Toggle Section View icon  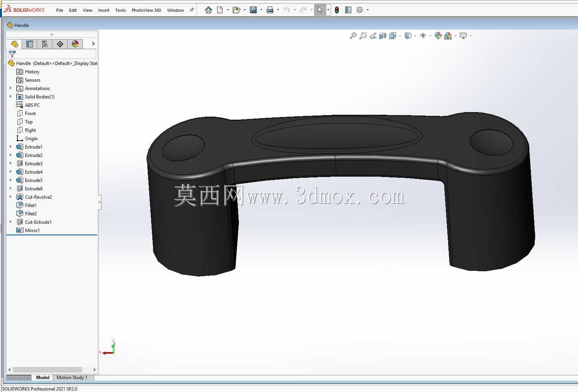(383, 36)
